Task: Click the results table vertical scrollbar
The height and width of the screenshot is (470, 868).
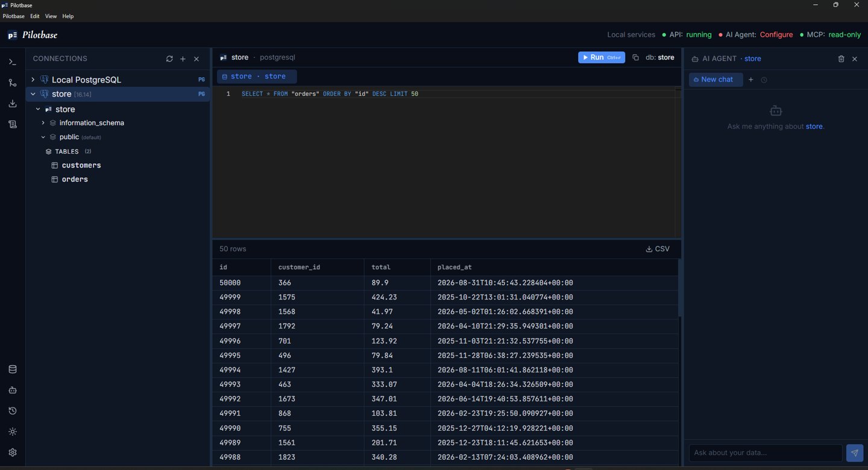Action: (x=680, y=288)
